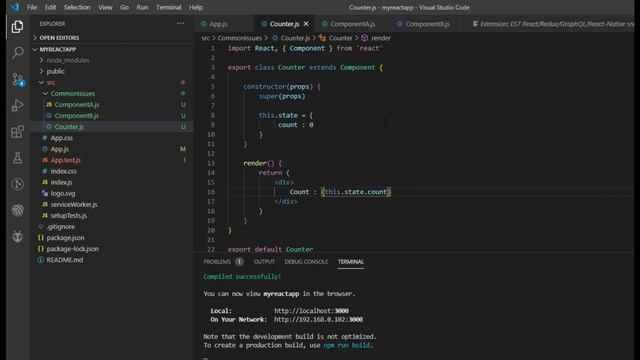
Task: Click the src breadcrumb segment
Action: (205, 38)
